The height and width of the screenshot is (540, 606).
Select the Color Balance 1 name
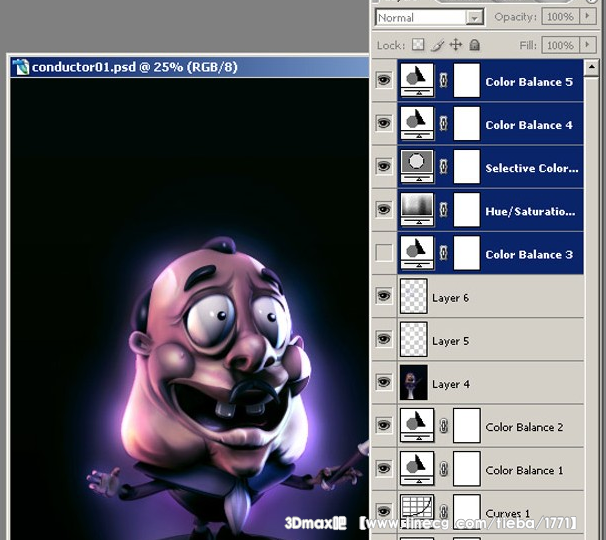(524, 470)
